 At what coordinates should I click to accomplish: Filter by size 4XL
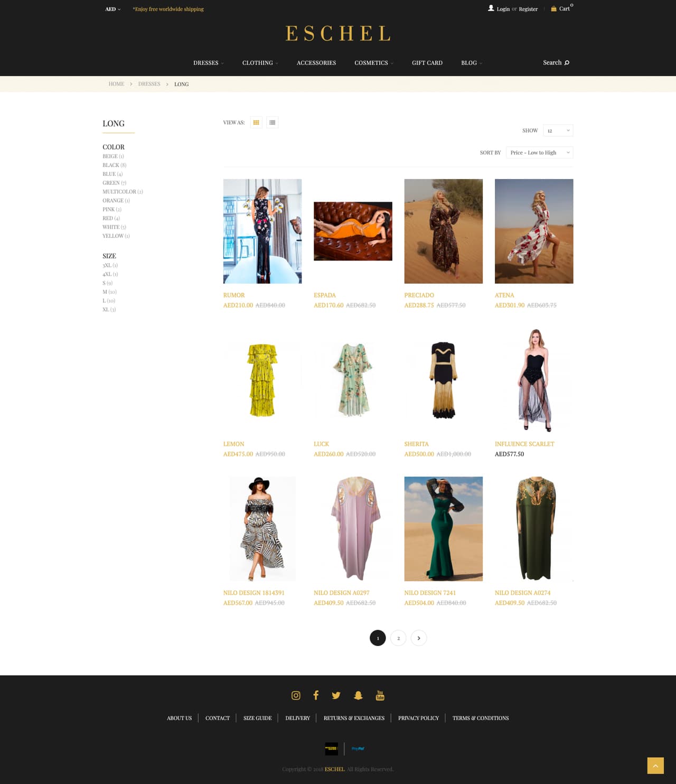point(110,274)
